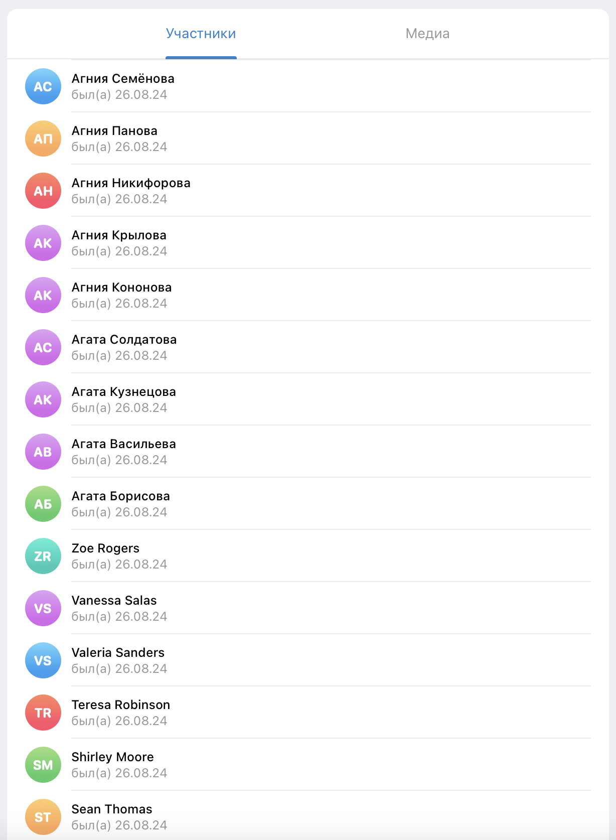Open the green АБ avatar
The image size is (616, 840).
43,504
